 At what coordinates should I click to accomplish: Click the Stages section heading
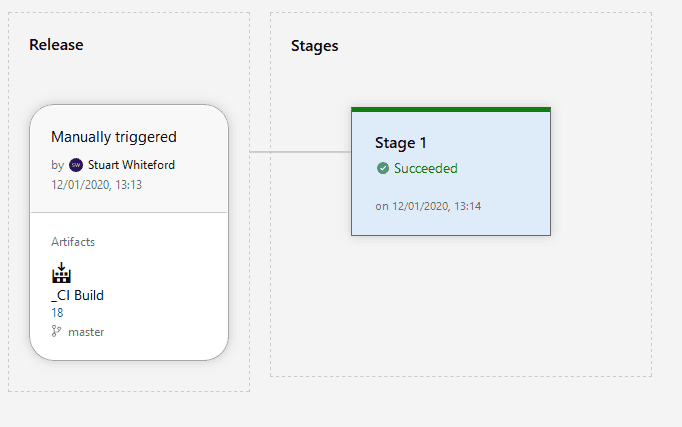coord(314,46)
